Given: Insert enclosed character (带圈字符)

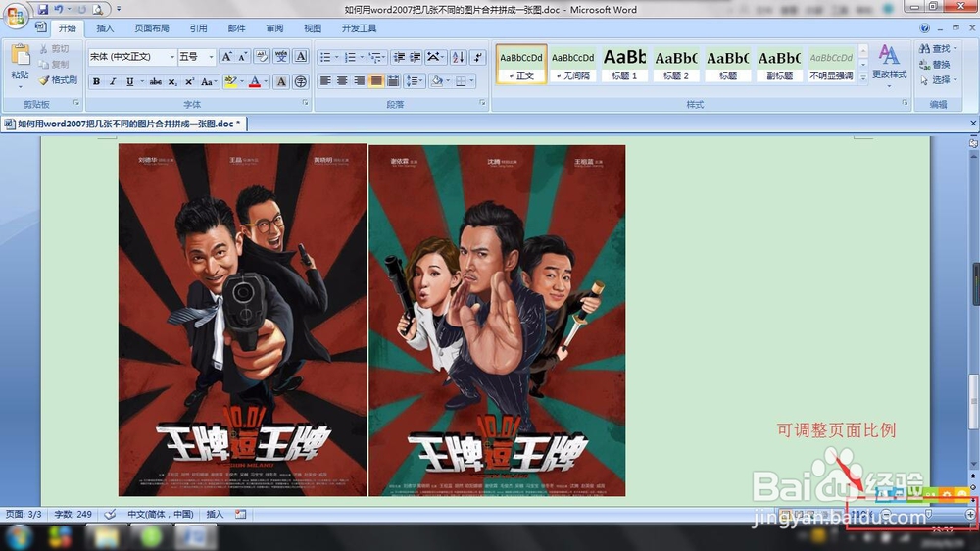Looking at the screenshot, I should coord(301,82).
